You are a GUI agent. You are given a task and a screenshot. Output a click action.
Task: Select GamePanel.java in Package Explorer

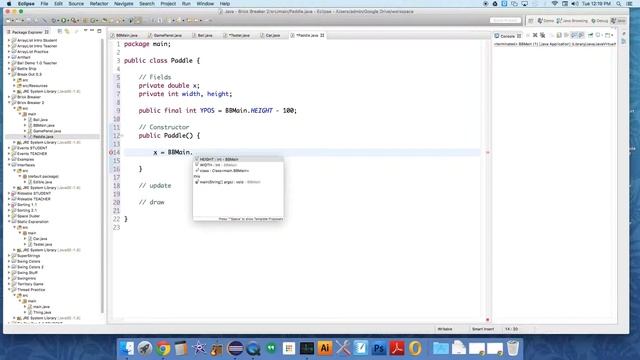click(x=47, y=131)
